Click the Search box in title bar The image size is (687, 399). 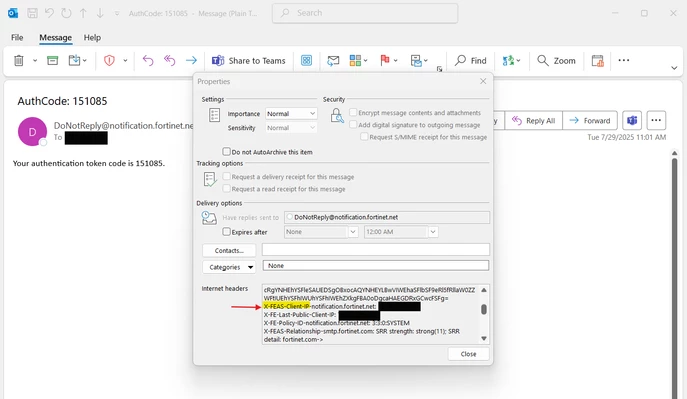[365, 13]
